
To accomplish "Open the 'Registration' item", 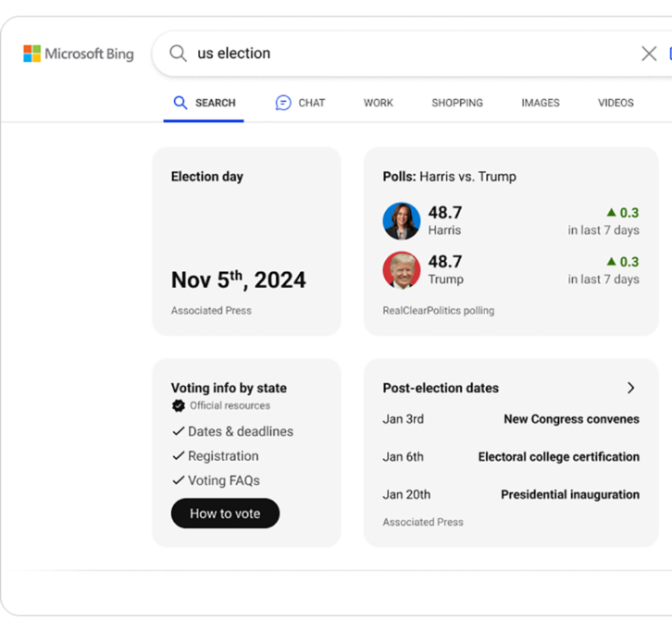I will (x=223, y=456).
